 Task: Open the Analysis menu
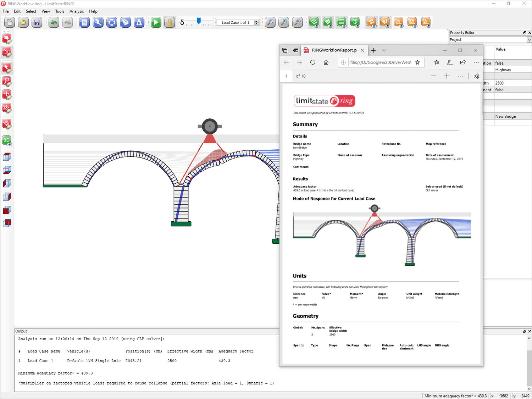[x=77, y=11]
